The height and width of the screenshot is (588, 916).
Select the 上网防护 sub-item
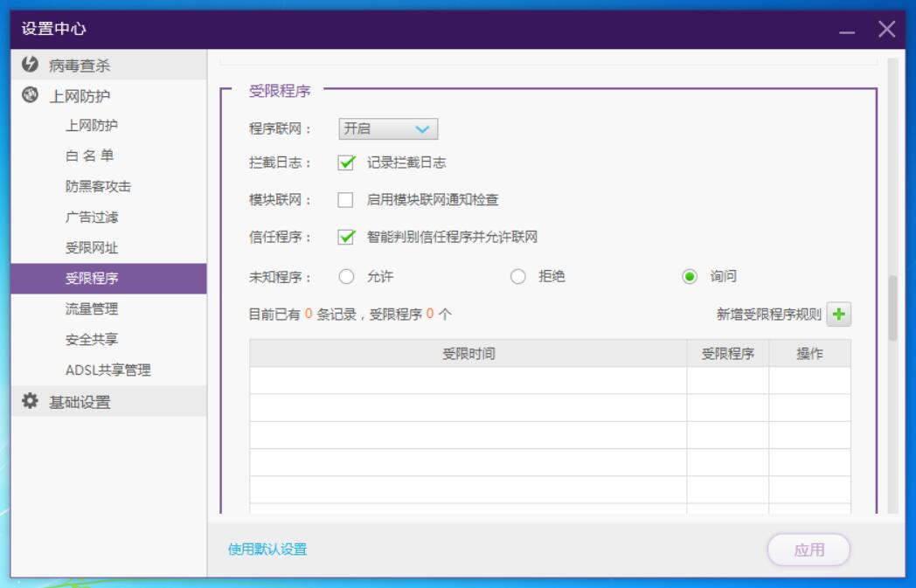click(x=92, y=126)
